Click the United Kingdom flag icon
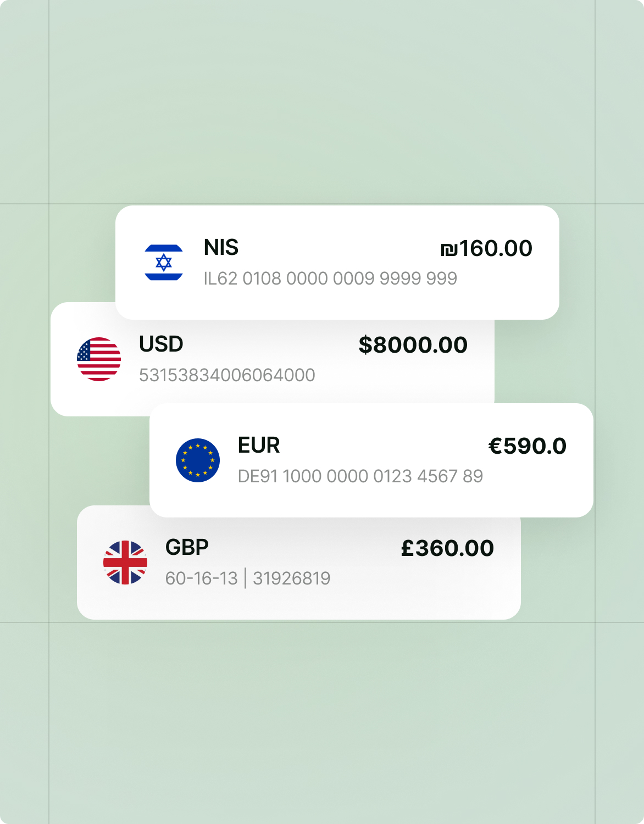Image resolution: width=644 pixels, height=824 pixels. [x=125, y=563]
